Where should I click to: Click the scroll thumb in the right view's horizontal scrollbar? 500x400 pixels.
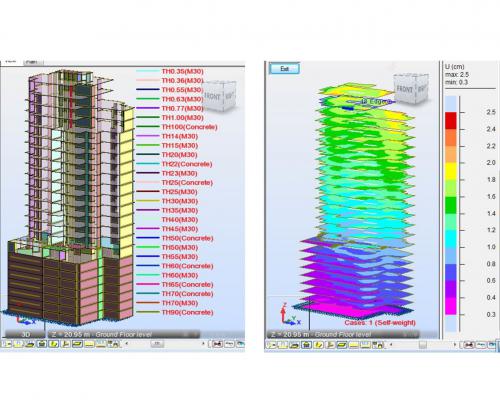tap(423, 345)
